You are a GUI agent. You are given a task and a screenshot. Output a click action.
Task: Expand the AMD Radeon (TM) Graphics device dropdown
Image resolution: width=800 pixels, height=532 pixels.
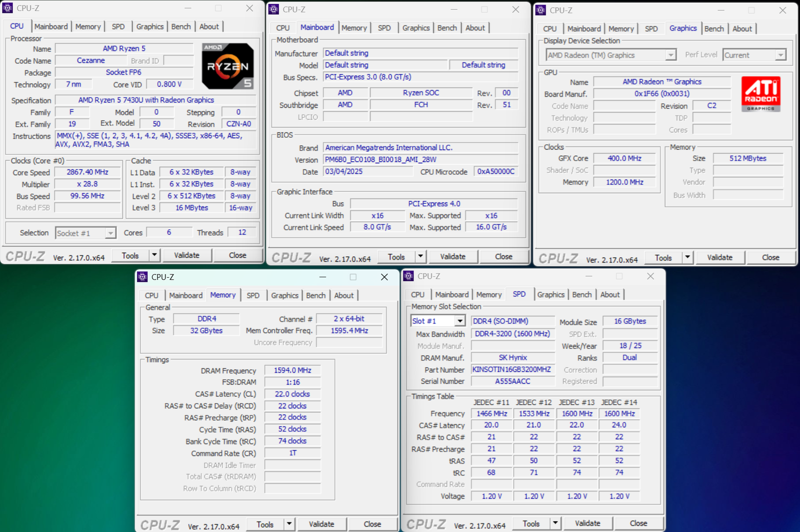pyautogui.click(x=670, y=55)
